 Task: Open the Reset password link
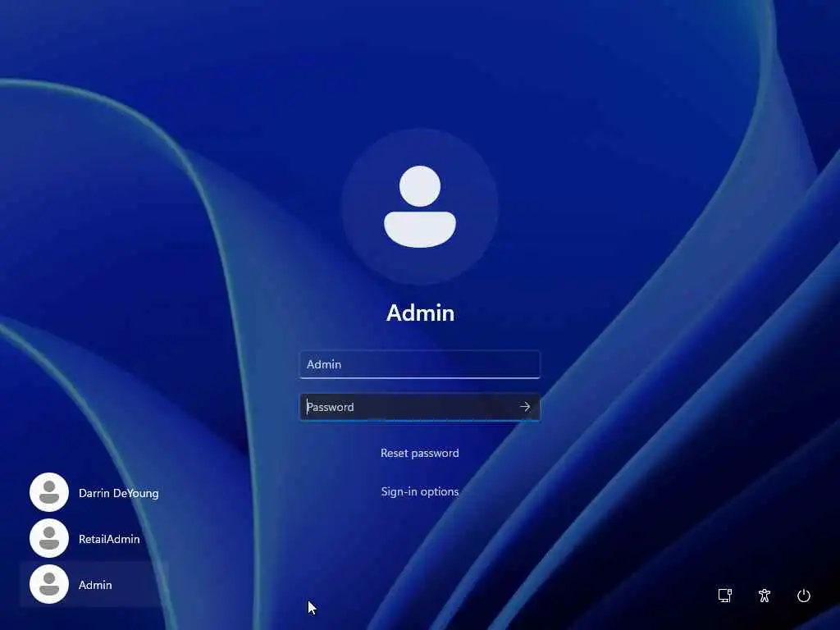pyautogui.click(x=419, y=453)
